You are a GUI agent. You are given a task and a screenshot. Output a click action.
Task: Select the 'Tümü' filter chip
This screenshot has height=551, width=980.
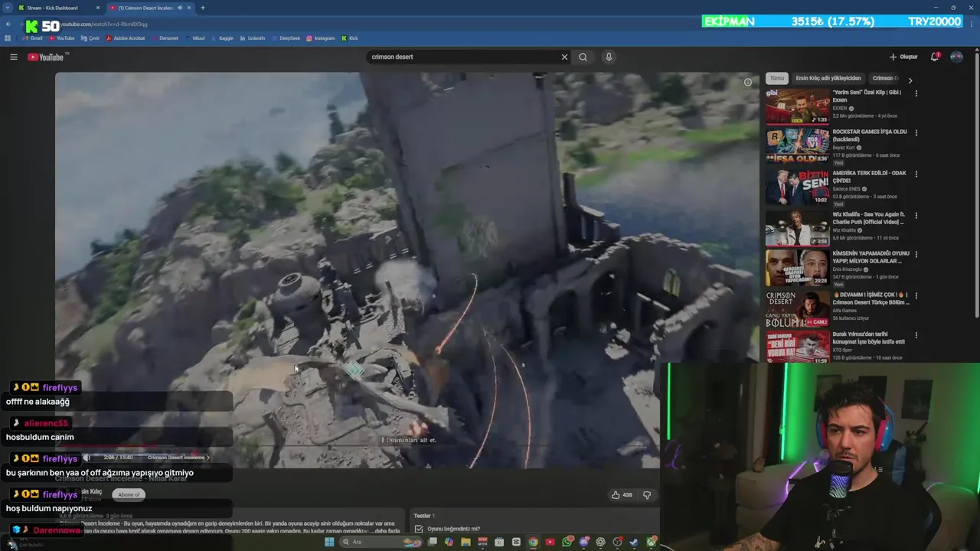click(777, 78)
